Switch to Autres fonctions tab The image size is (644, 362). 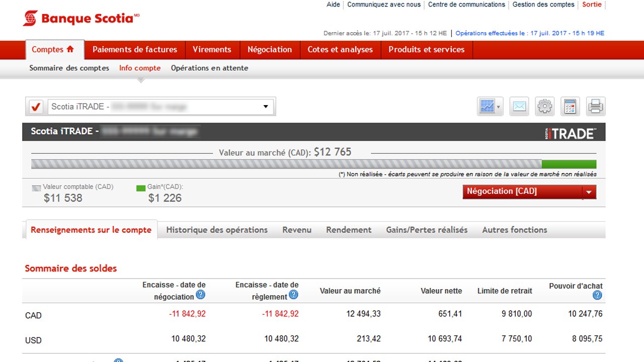tap(515, 230)
